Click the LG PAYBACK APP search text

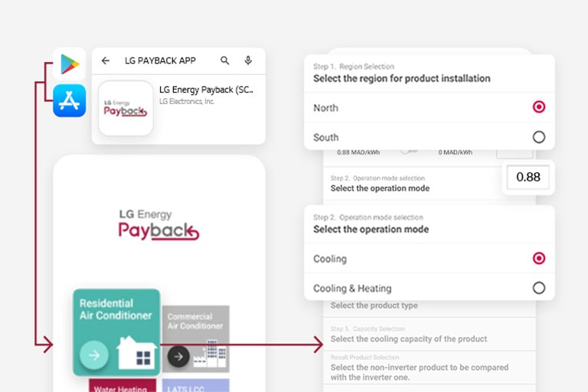pyautogui.click(x=160, y=60)
